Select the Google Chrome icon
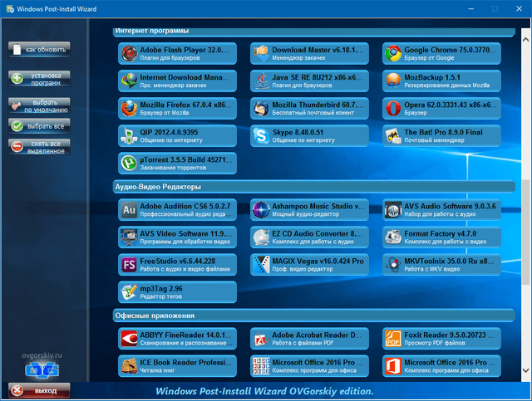Image resolution: width=532 pixels, height=401 pixels. (392, 55)
